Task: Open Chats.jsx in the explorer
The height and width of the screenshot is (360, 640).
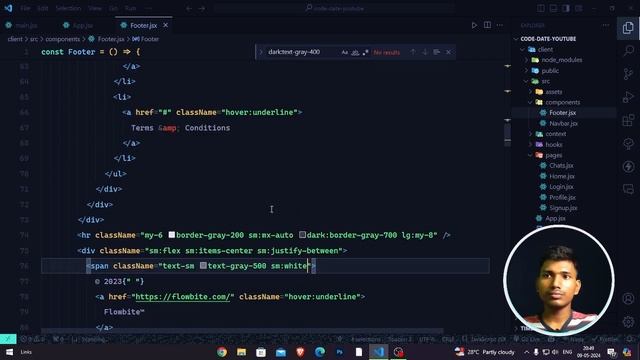Action: (561, 166)
